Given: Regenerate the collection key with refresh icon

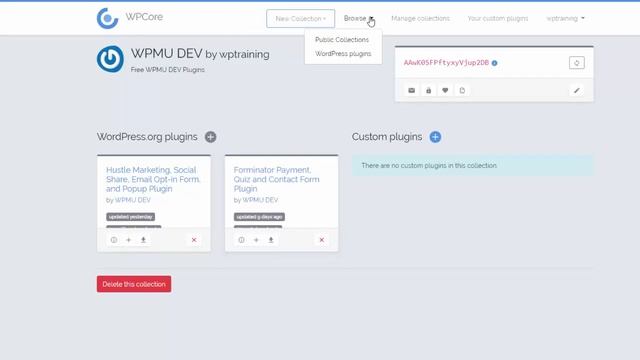Looking at the screenshot, I should (x=576, y=63).
